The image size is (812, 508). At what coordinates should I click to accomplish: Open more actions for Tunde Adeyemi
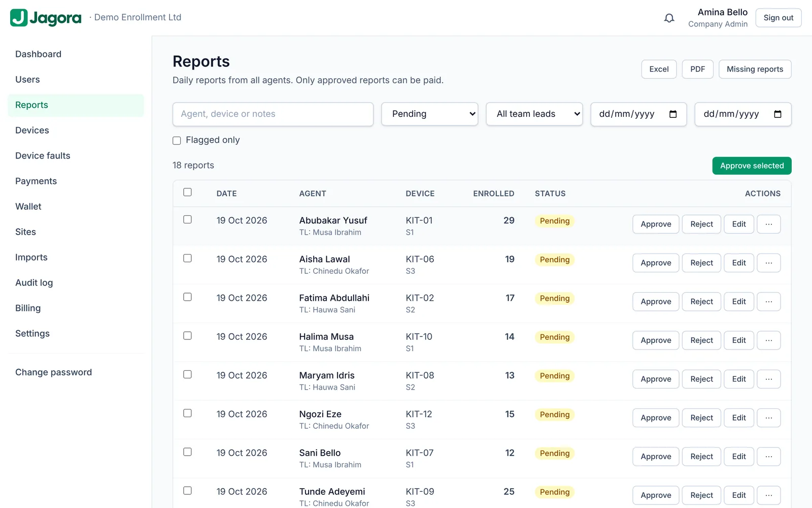[769, 495]
